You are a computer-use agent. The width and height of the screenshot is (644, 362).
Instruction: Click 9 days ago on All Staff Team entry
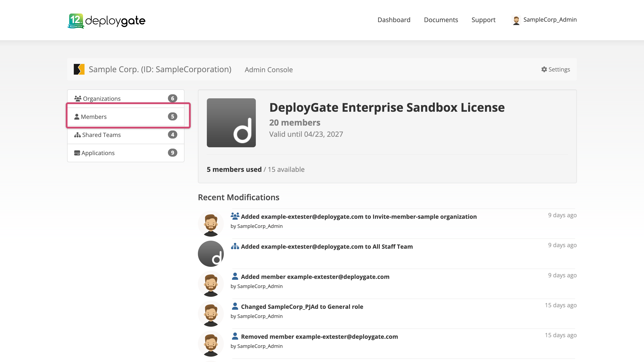point(562,245)
